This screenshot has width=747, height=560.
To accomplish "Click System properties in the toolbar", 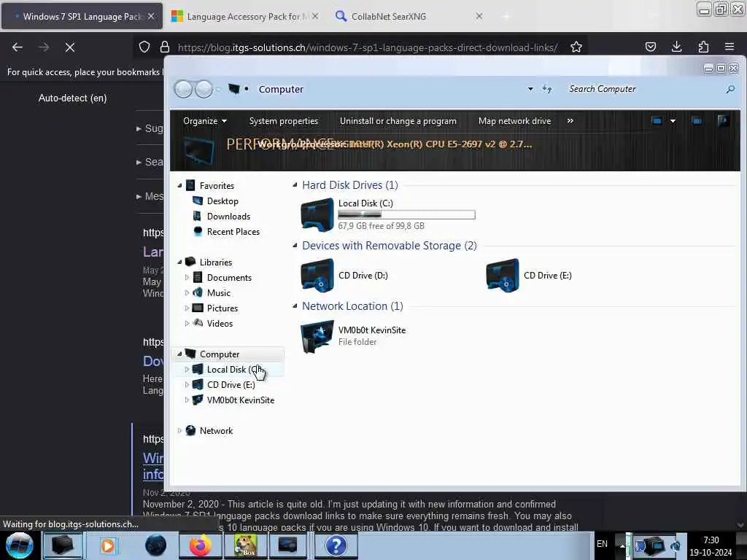I will [x=284, y=121].
